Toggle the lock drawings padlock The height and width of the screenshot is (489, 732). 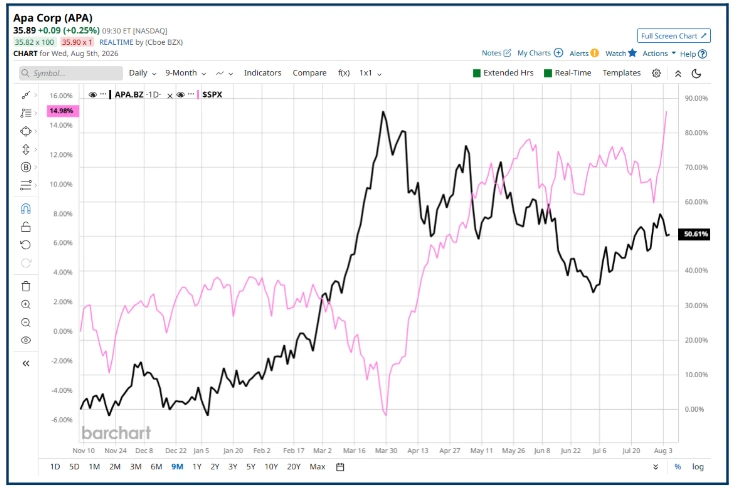(26, 227)
